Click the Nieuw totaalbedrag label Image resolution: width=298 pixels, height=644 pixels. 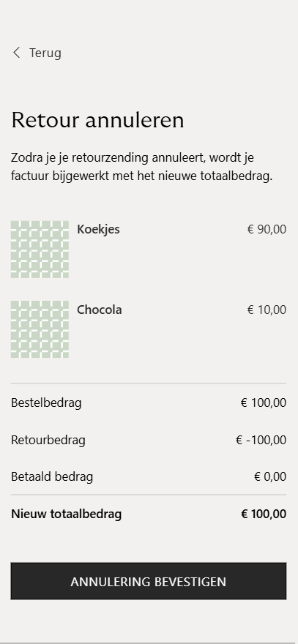(x=66, y=514)
